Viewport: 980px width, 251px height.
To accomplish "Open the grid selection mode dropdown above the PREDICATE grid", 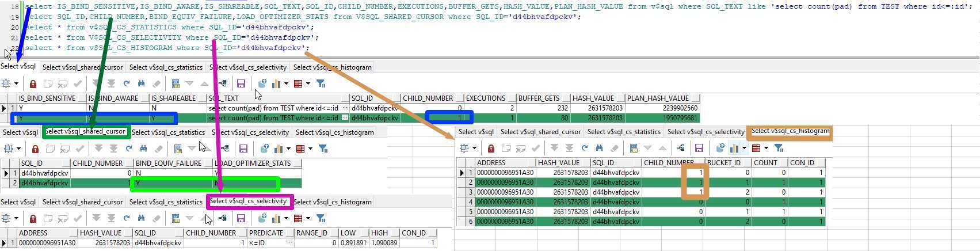I will click(16, 218).
